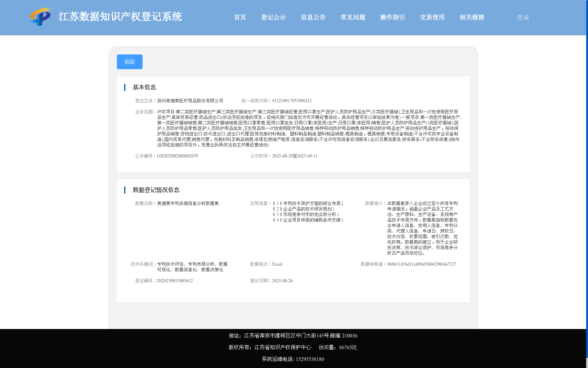Click the blue 返回 button

point(129,62)
